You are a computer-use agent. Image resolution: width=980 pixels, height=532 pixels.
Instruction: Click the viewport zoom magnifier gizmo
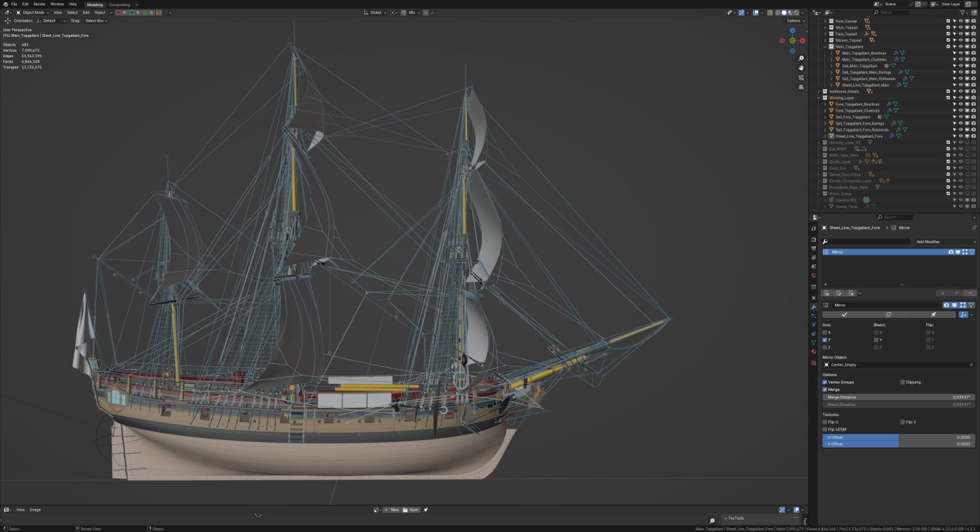[x=802, y=58]
